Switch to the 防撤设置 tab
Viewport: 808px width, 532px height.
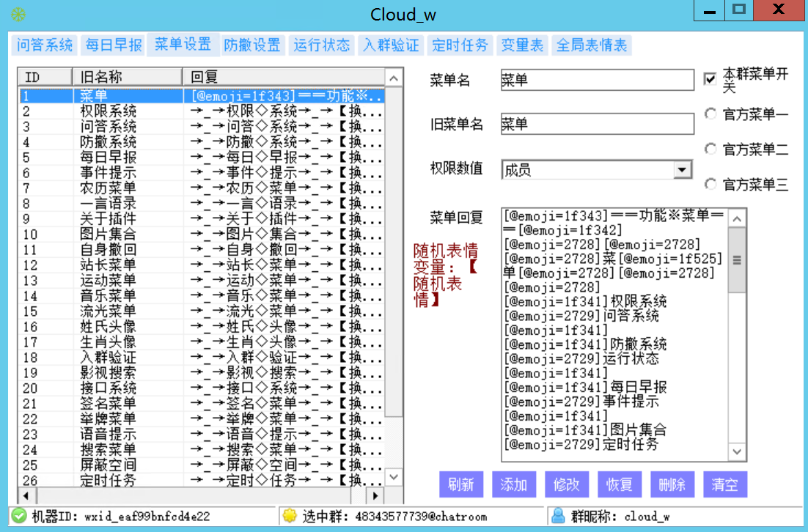(252, 45)
